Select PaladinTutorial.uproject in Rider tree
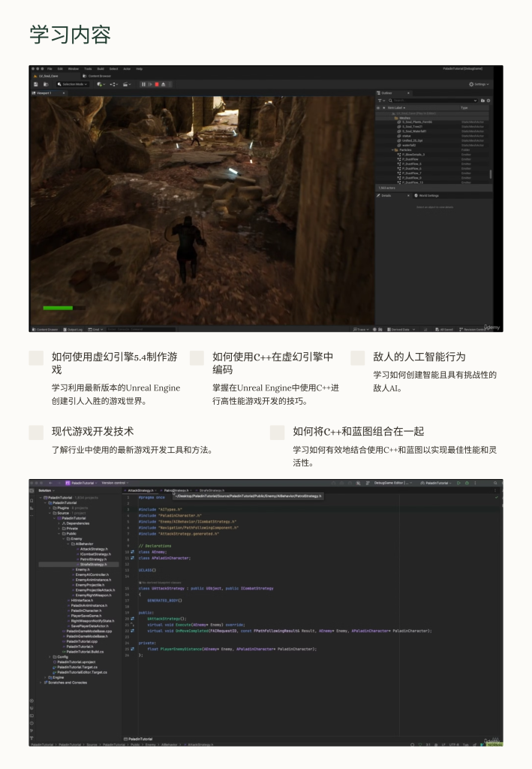Image resolution: width=532 pixels, height=769 pixels. (x=76, y=662)
